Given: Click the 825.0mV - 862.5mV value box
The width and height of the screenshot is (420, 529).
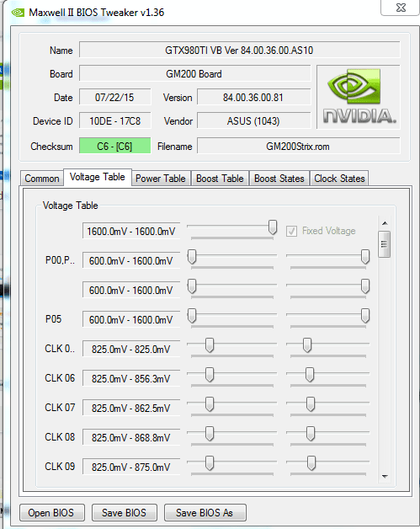Looking at the screenshot, I should [x=131, y=409].
